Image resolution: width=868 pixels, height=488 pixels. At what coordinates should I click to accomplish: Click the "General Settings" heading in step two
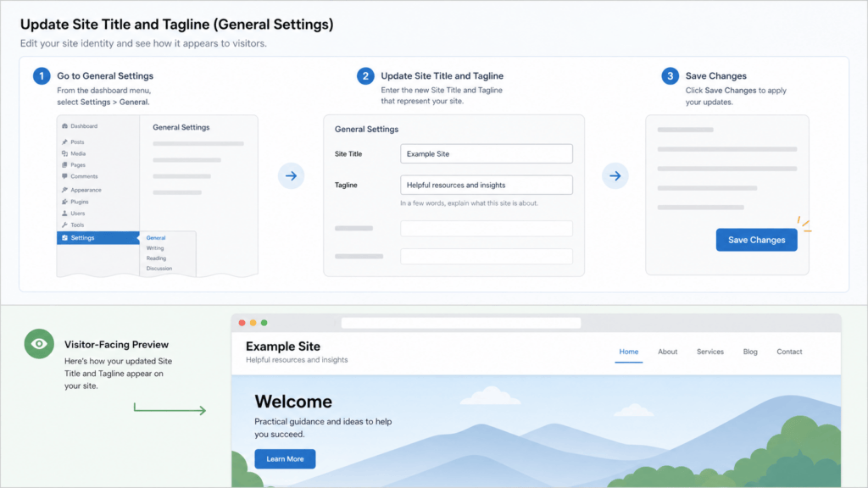coord(366,129)
